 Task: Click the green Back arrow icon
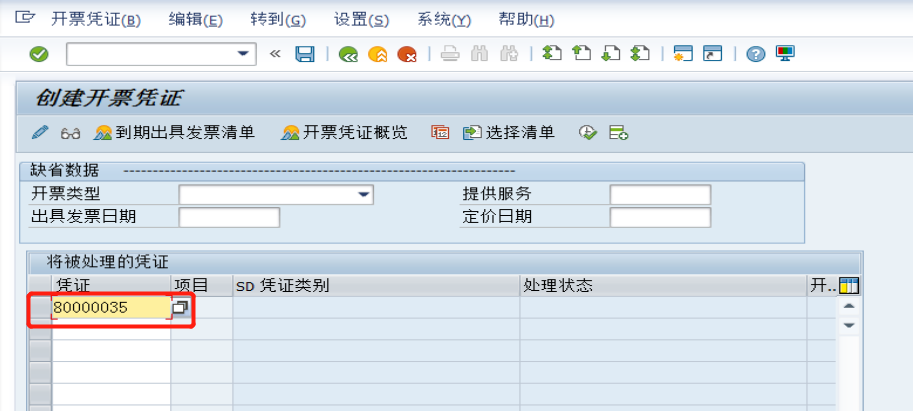point(348,55)
